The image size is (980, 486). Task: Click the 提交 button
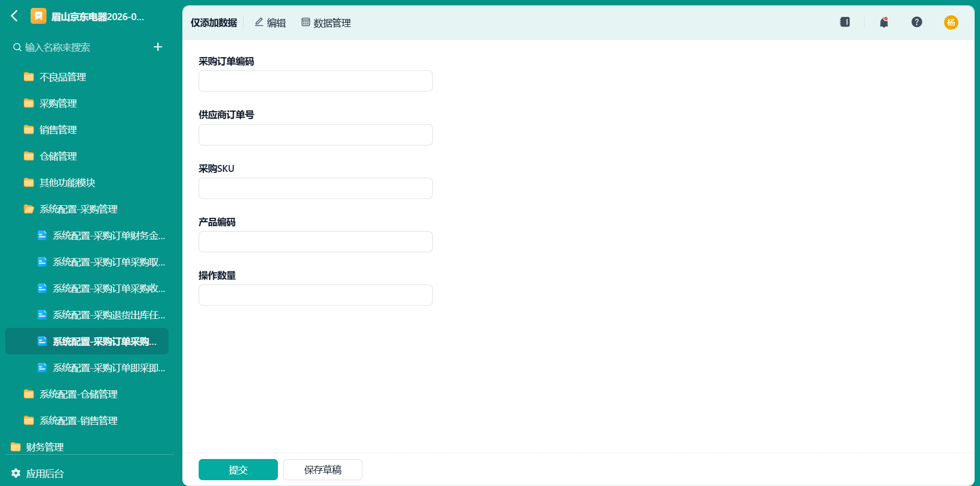pyautogui.click(x=238, y=470)
